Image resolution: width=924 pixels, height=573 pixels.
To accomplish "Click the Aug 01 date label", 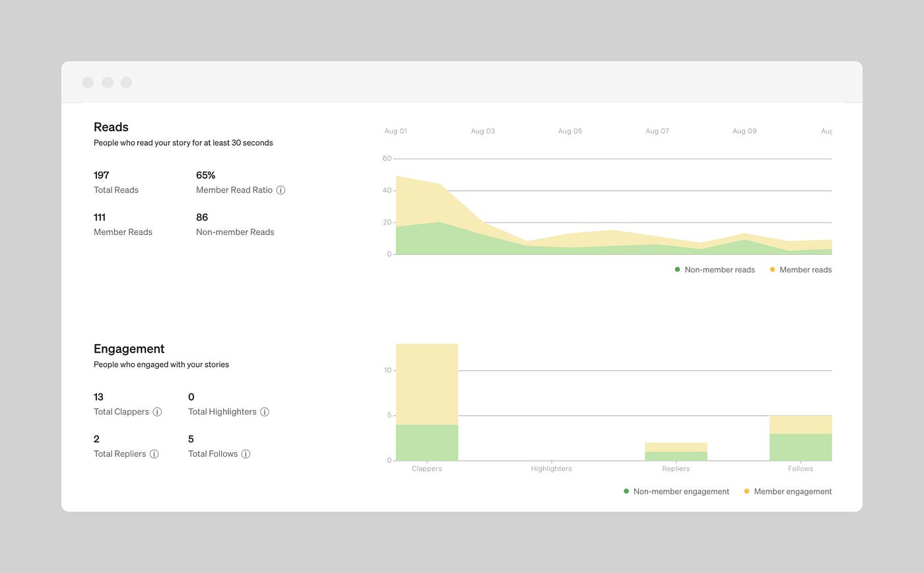I will point(396,131).
